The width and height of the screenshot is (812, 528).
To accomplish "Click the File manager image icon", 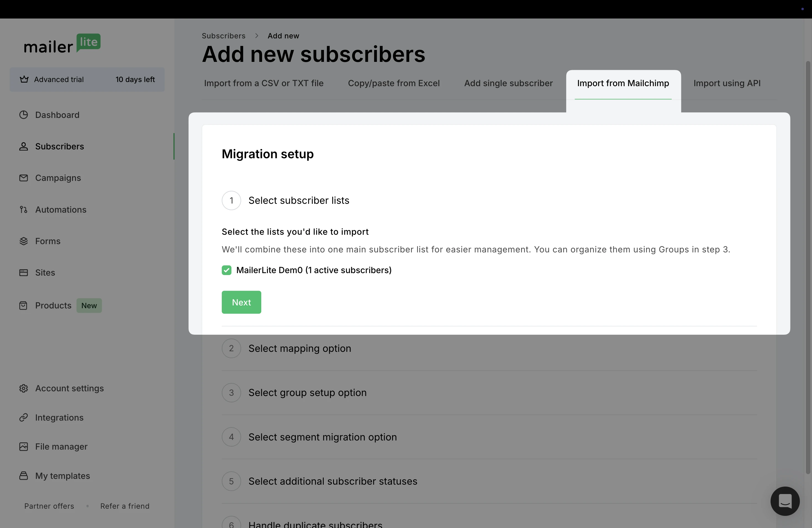I will tap(23, 447).
